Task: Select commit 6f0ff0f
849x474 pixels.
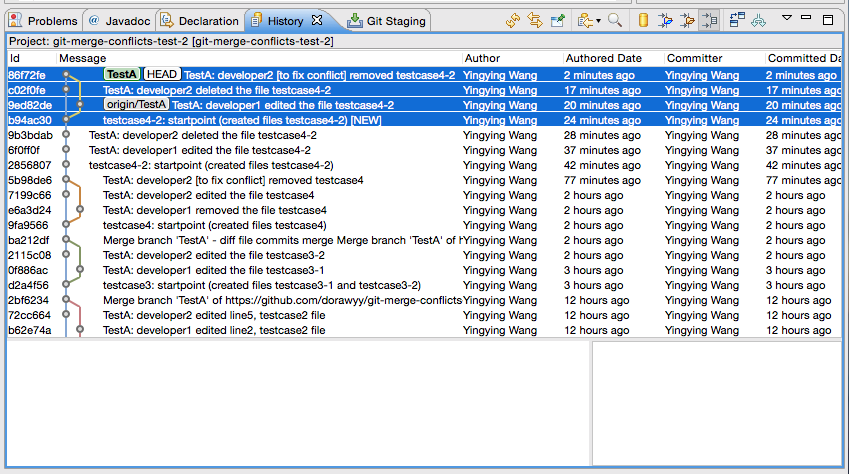Action: coord(424,150)
